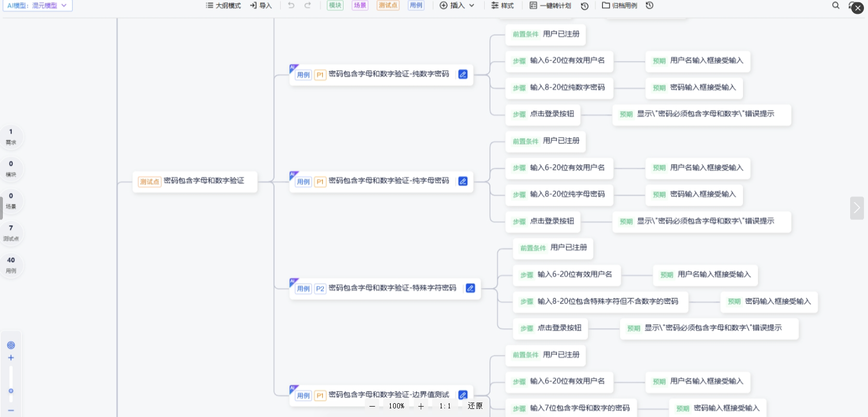Select expected error prompt under 纯数字密码 case
This screenshot has height=417, width=868.
coord(701,115)
